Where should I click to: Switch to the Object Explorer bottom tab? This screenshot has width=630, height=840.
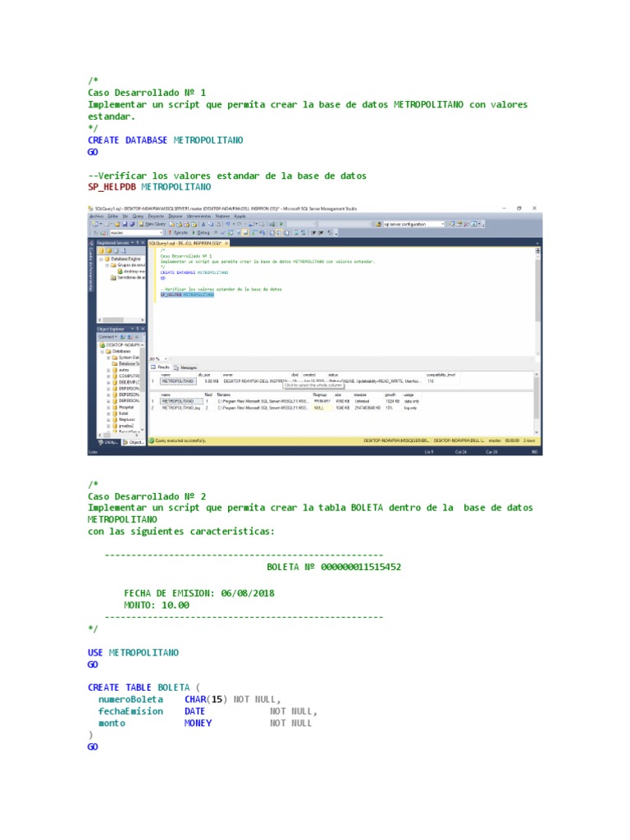pyautogui.click(x=134, y=442)
